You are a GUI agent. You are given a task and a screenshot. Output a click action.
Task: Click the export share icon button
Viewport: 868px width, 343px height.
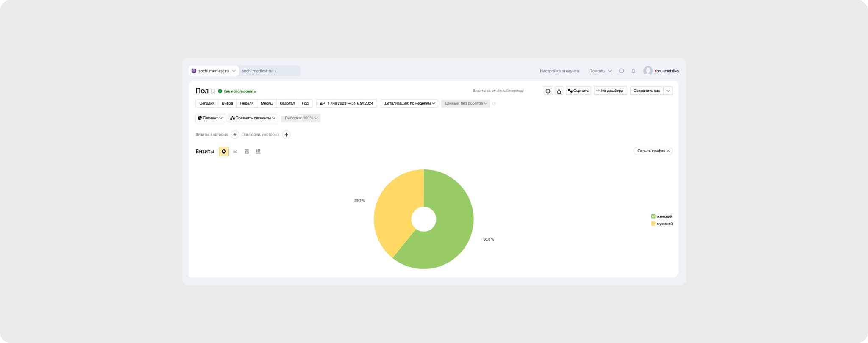559,91
